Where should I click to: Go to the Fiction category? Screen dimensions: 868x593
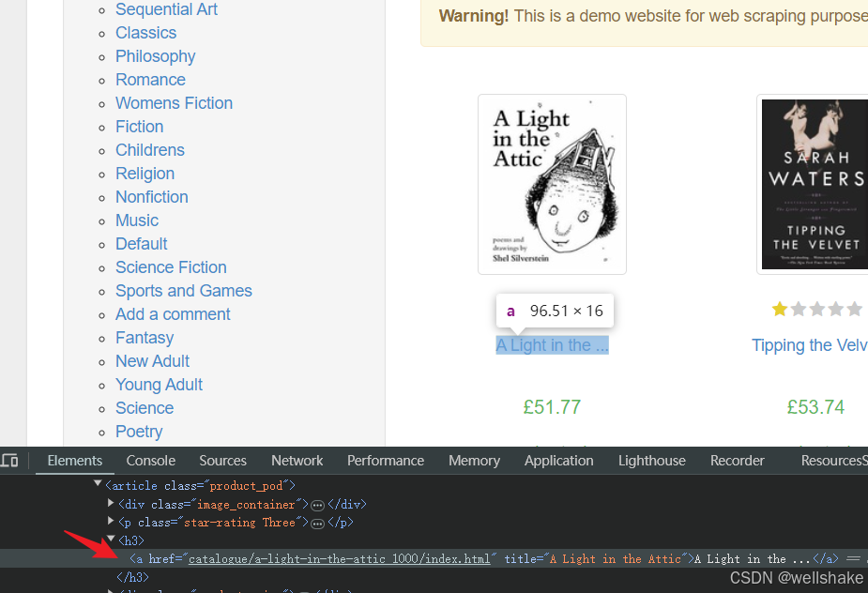(139, 127)
